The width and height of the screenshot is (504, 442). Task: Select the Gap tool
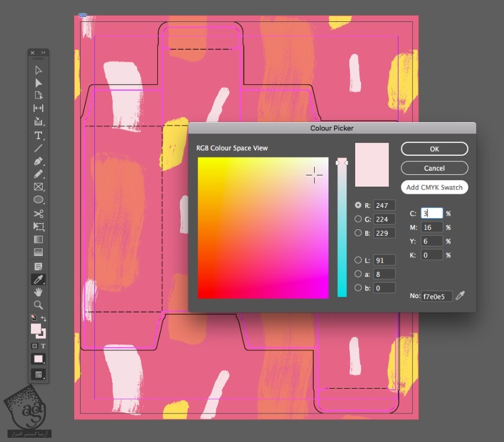point(39,108)
